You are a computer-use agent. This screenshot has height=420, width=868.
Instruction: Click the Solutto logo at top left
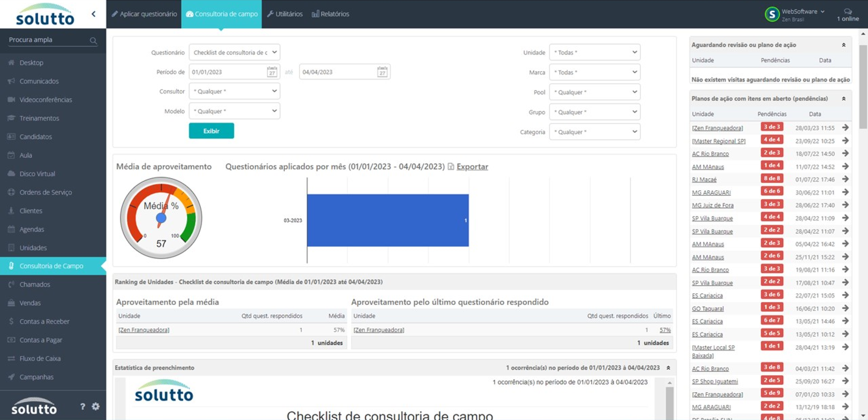pyautogui.click(x=45, y=14)
